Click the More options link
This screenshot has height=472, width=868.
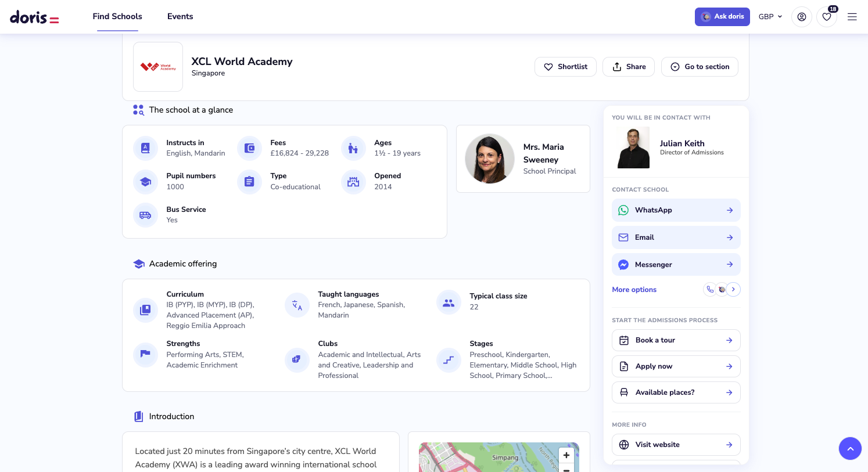[634, 290]
